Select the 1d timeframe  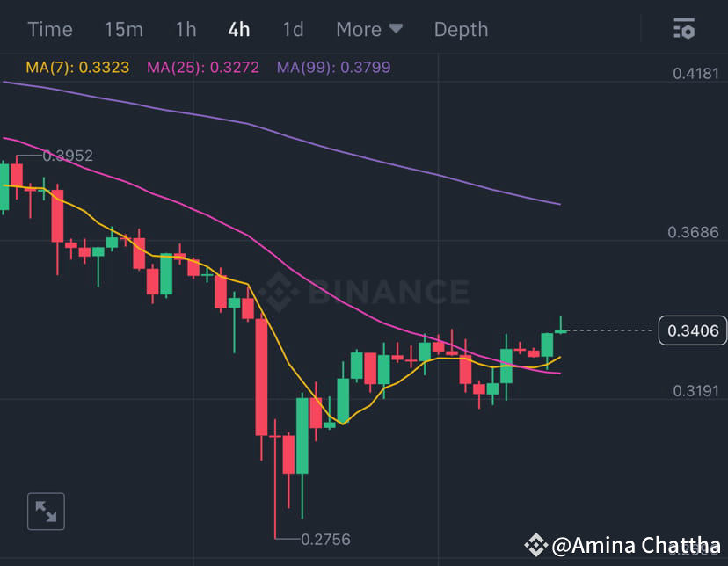point(293,29)
